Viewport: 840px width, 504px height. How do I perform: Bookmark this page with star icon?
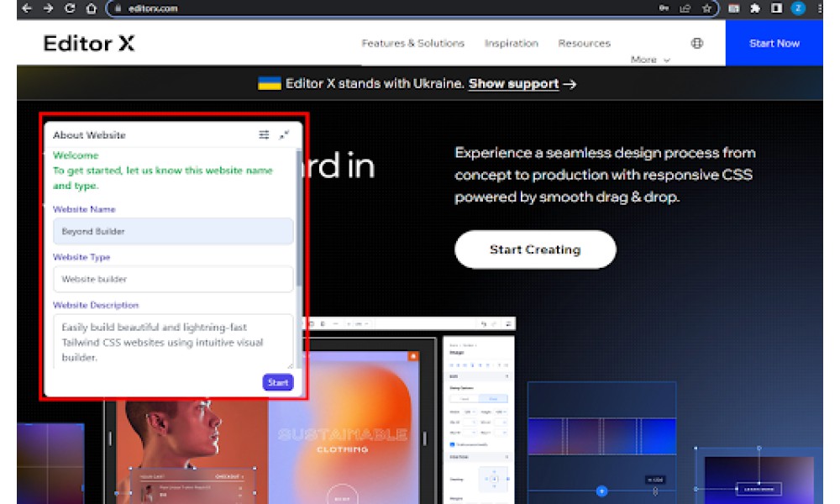706,8
